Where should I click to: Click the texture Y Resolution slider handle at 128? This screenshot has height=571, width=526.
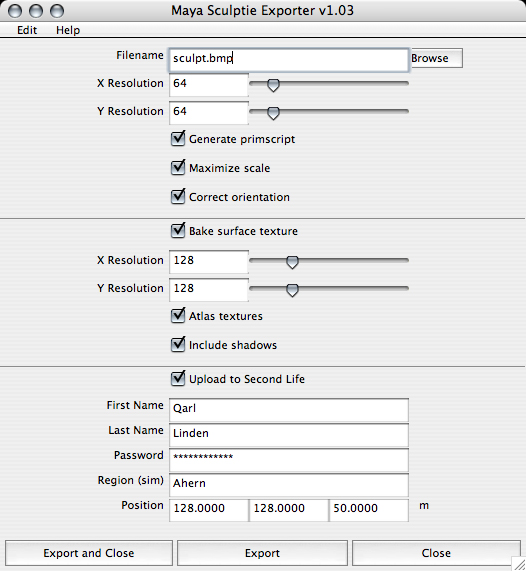pos(292,290)
